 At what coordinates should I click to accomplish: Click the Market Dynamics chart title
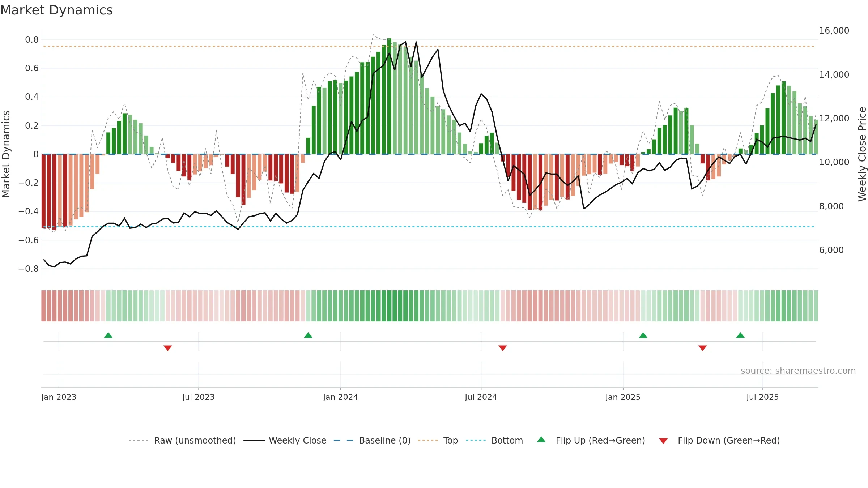point(56,10)
